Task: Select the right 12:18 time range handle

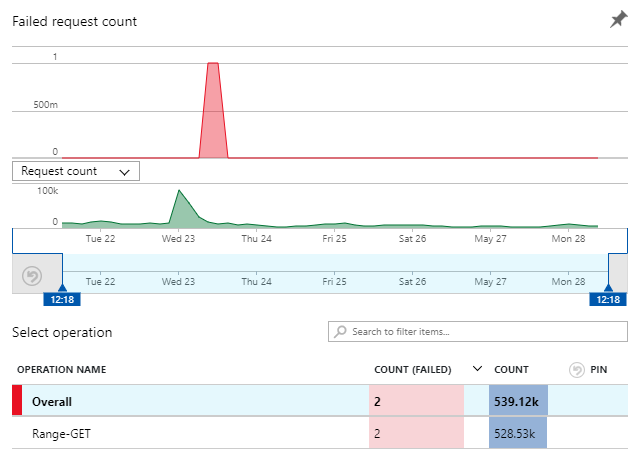Action: coord(608,299)
